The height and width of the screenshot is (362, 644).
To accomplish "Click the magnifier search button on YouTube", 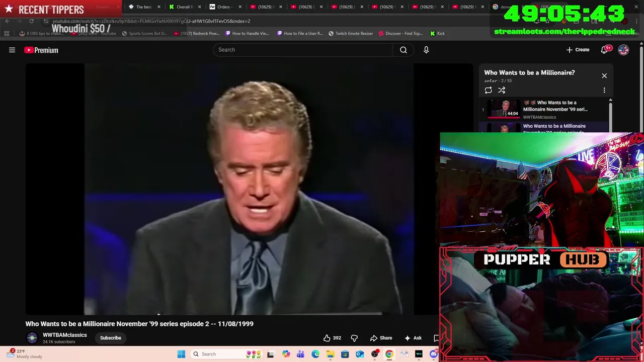I will (x=404, y=50).
